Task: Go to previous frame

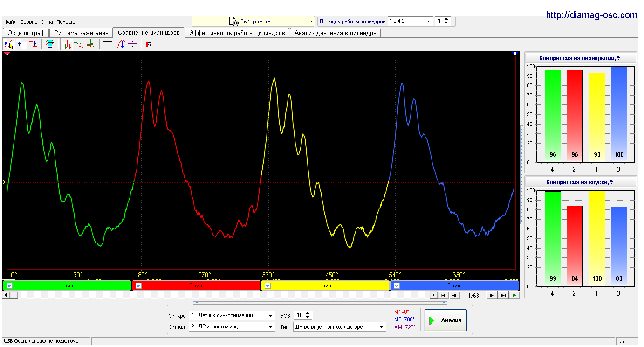Action: coord(454,295)
